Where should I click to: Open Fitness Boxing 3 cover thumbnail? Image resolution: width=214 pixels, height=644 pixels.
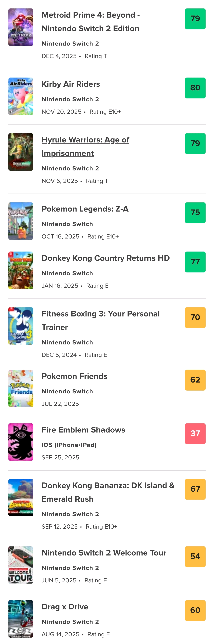click(x=21, y=326)
